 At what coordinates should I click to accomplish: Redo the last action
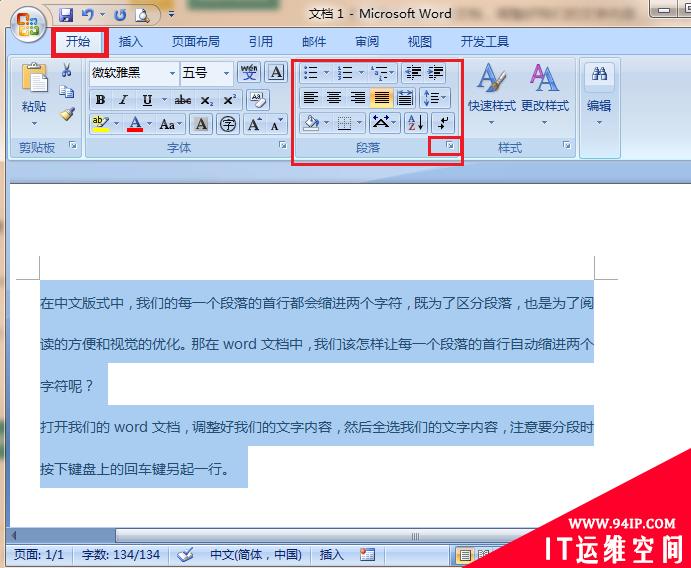point(120,15)
